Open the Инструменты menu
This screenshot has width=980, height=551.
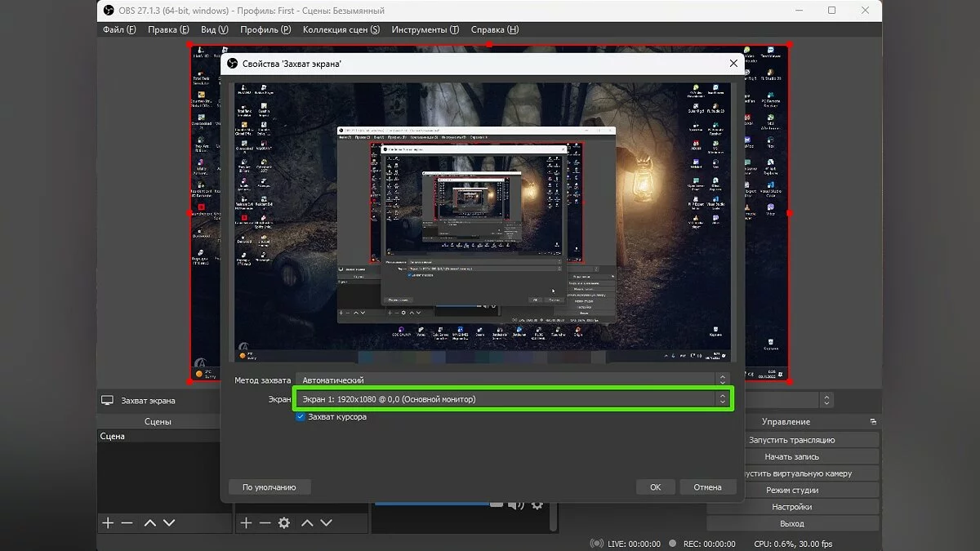click(425, 29)
